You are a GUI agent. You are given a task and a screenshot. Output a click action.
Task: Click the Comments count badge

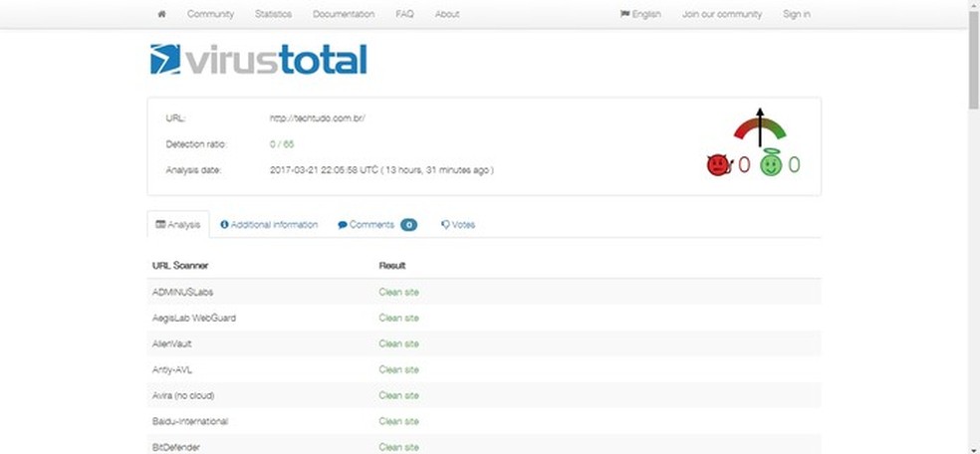[x=408, y=225]
